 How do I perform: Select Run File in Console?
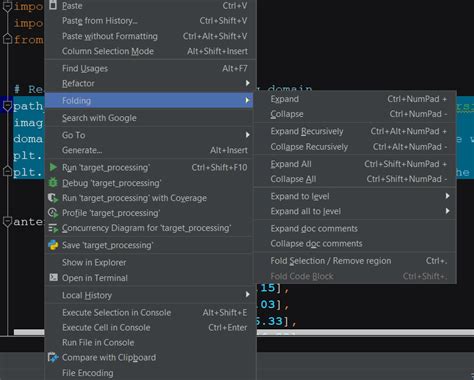tap(150, 342)
